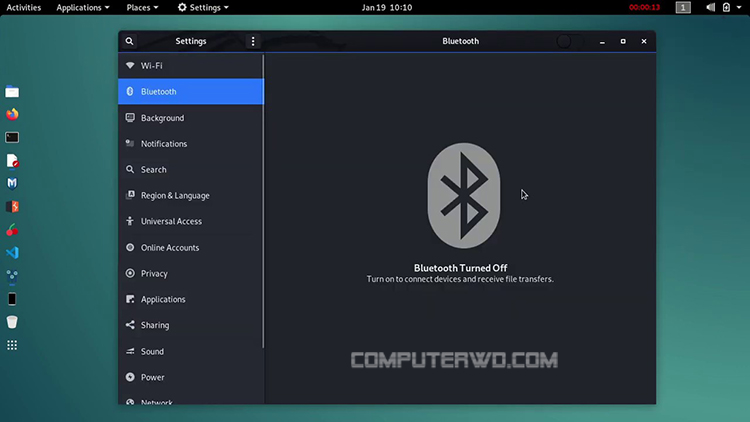Open Sound settings
This screenshot has height=422, width=750.
point(191,351)
